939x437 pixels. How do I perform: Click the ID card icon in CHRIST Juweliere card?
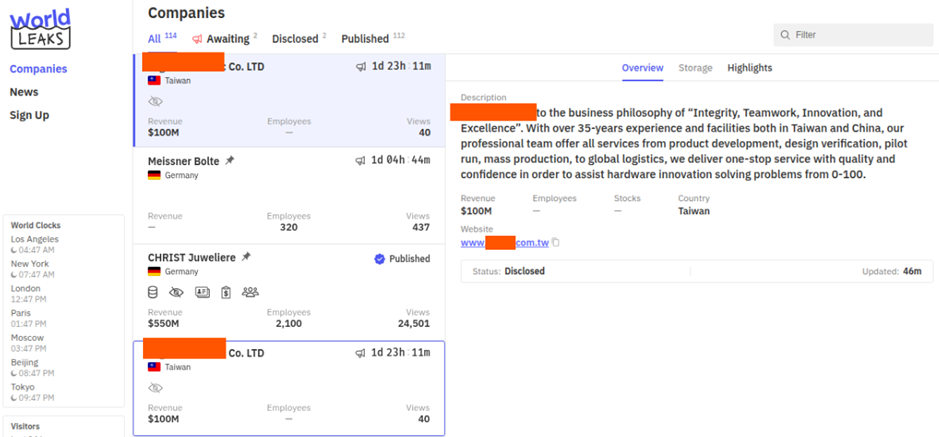click(x=202, y=292)
